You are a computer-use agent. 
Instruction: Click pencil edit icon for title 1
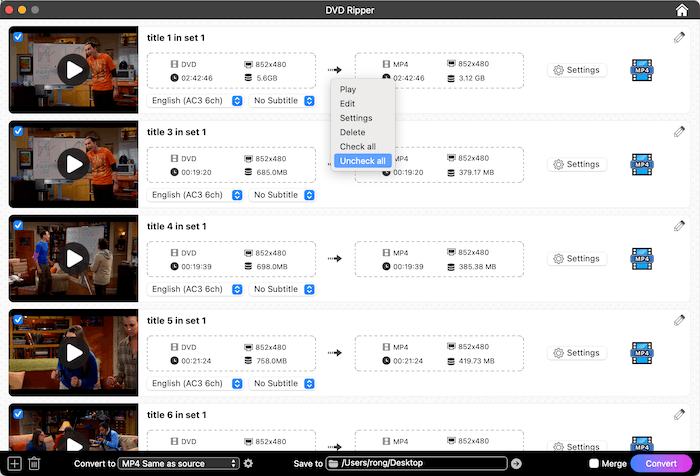pos(680,37)
